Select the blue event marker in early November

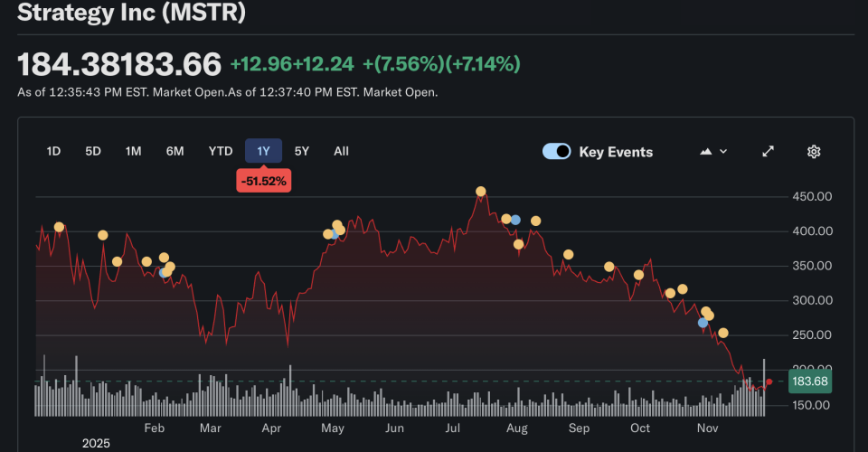[703, 323]
